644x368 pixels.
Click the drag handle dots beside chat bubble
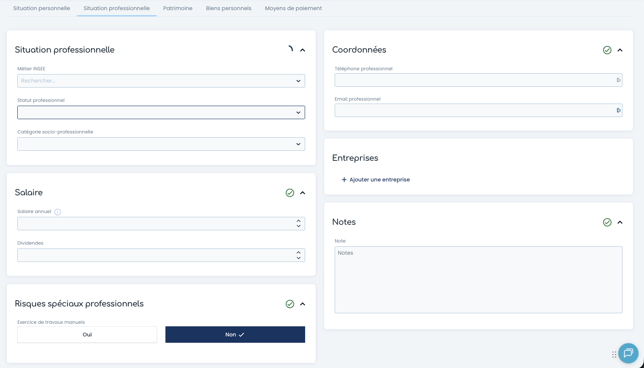614,354
